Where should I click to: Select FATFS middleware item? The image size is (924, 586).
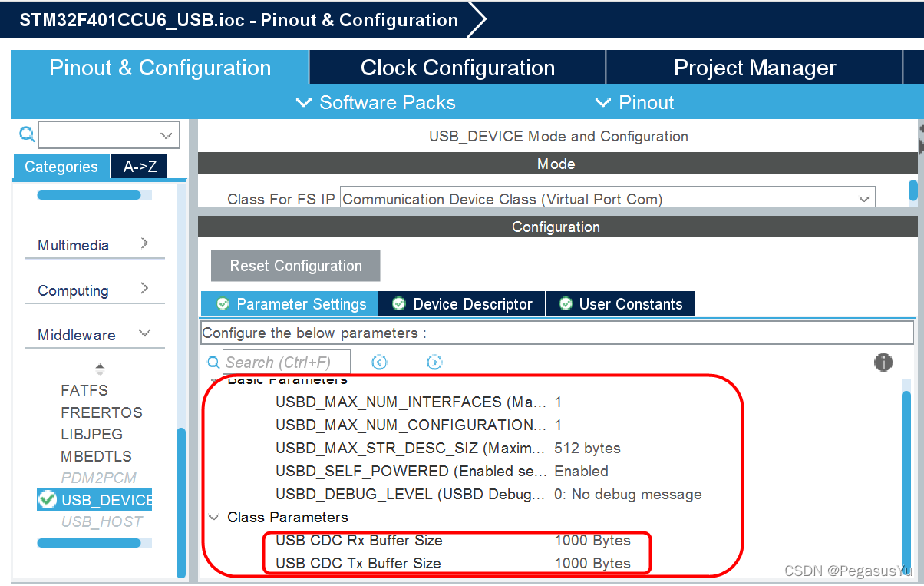(x=84, y=390)
